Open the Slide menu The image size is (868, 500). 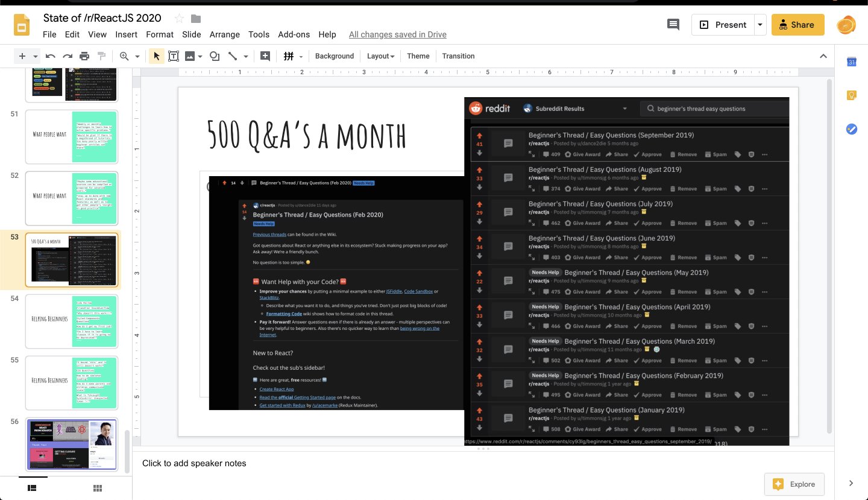coord(192,34)
